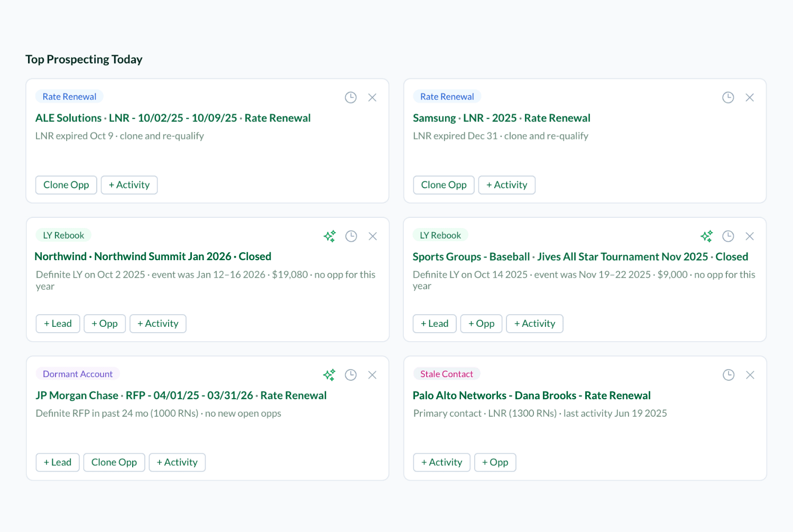Click the AI sparkle icon on Northwind card
The image size is (793, 532).
coord(329,236)
